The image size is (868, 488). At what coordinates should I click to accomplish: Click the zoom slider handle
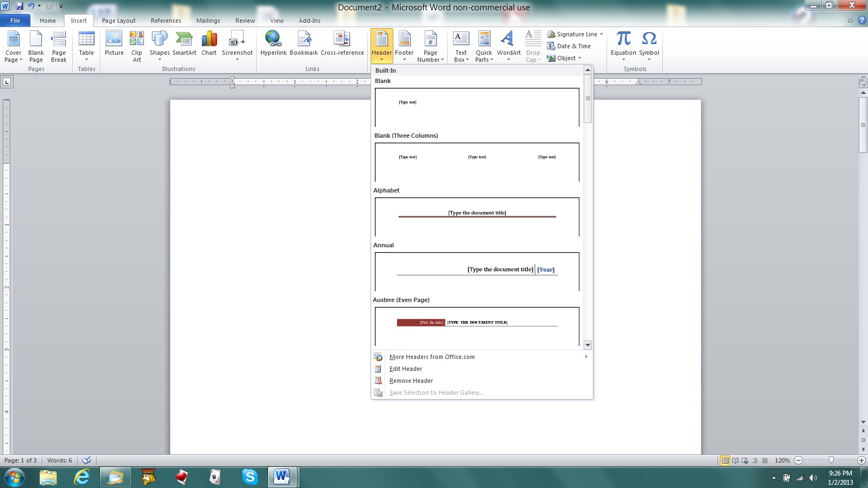[x=831, y=460]
